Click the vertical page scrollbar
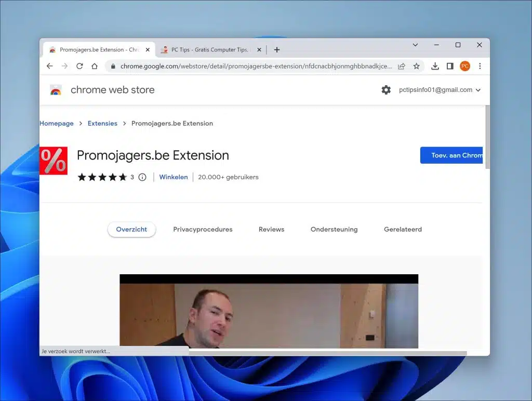The width and height of the screenshot is (532, 401). 487,137
